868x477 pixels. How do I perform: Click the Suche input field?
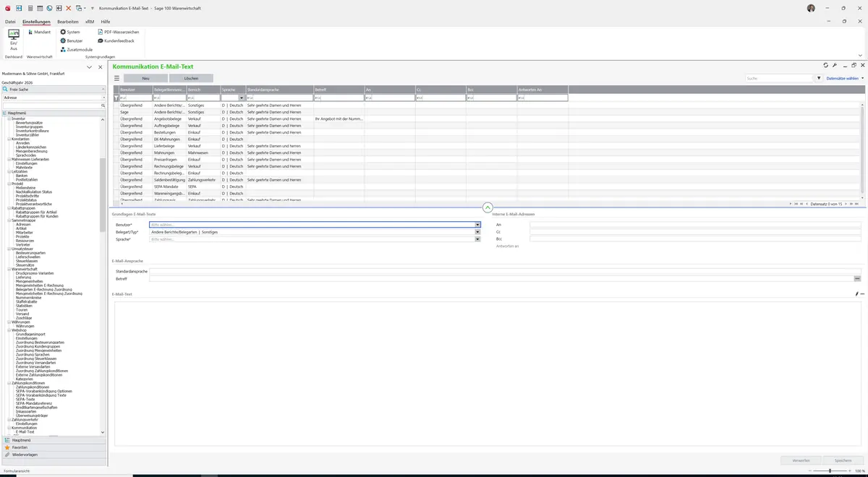(779, 78)
